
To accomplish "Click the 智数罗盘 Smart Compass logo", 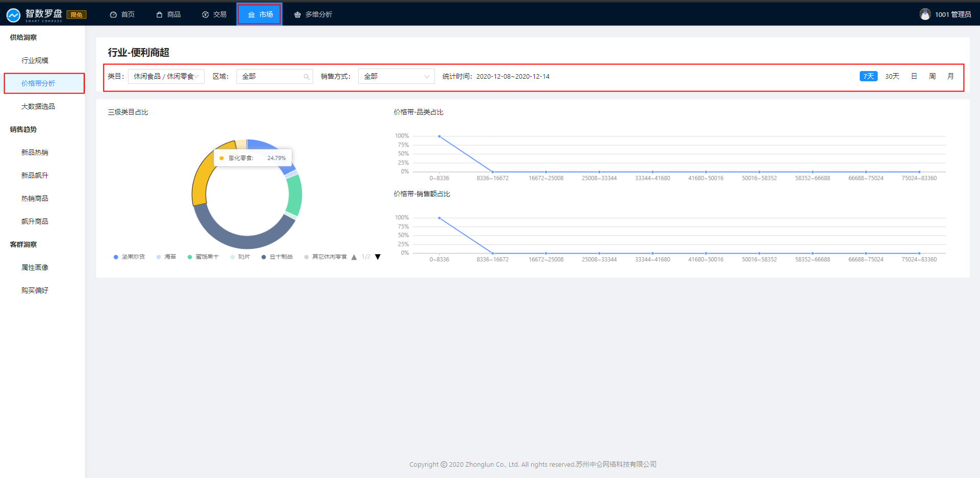I will point(35,15).
